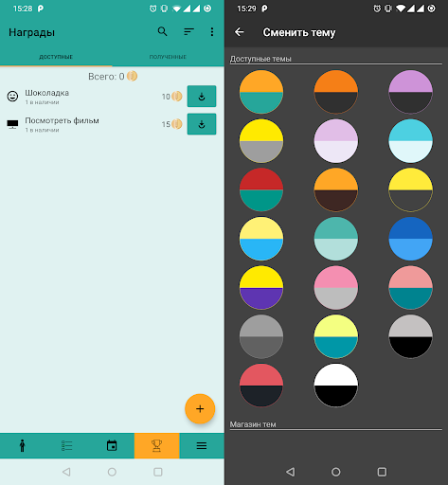This screenshot has height=485, width=448.
Task: Switch to the Доступные tab
Action: 56,57
